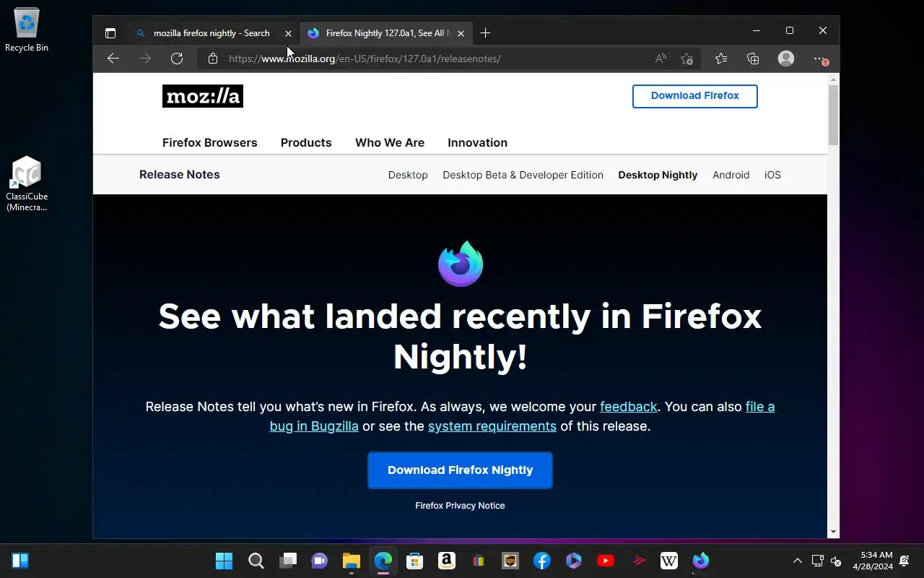Close the Firefox Nightly 127.0a1 tab
The image size is (924, 578).
[461, 33]
